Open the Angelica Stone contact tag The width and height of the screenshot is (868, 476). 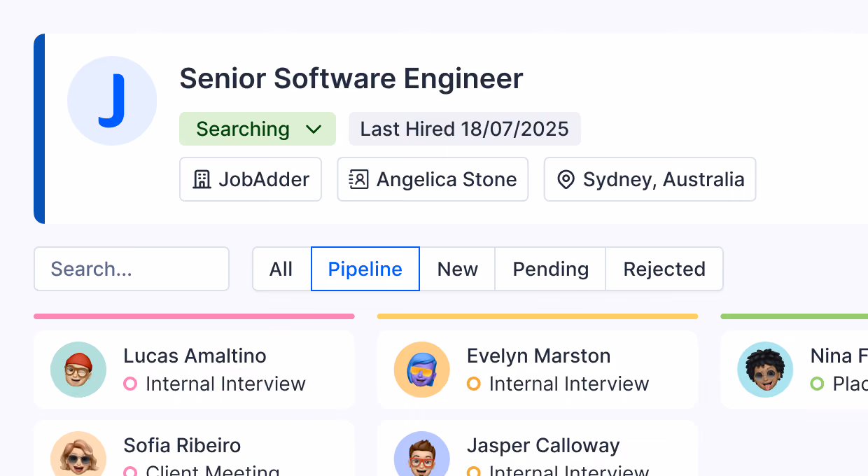(433, 179)
